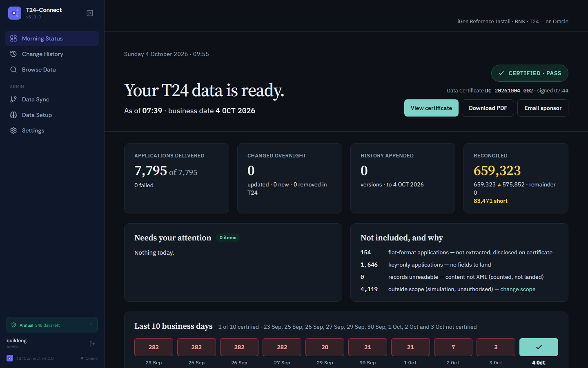The height and width of the screenshot is (368, 588).
Task: Select the 25 Sep business day tile
Action: (x=196, y=347)
